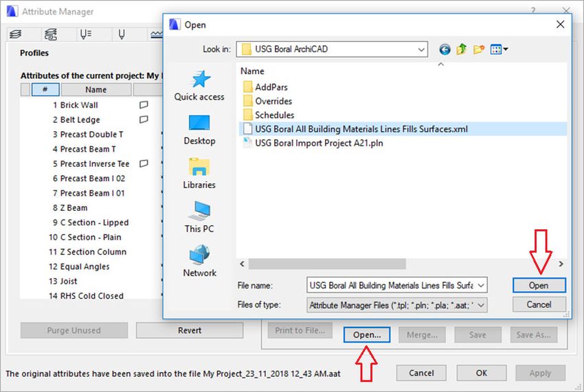This screenshot has height=392, width=584.
Task: Select the RHS Cold Closed profile
Action: point(90,296)
